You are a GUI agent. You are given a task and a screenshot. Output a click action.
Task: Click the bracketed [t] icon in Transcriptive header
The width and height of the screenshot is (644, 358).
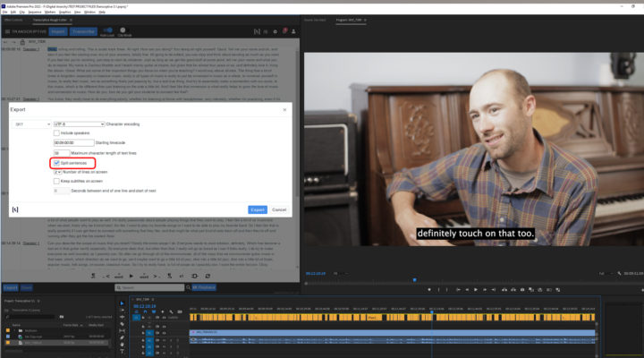pyautogui.click(x=257, y=31)
